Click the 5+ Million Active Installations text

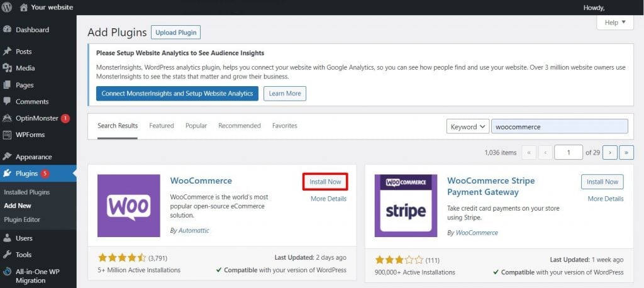pos(139,270)
